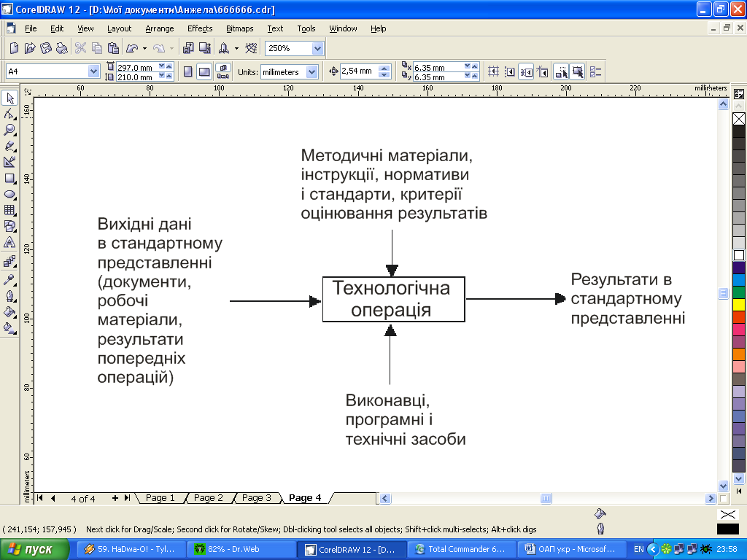Image resolution: width=747 pixels, height=560 pixels.
Task: Select the Ellipse tool
Action: [9, 194]
